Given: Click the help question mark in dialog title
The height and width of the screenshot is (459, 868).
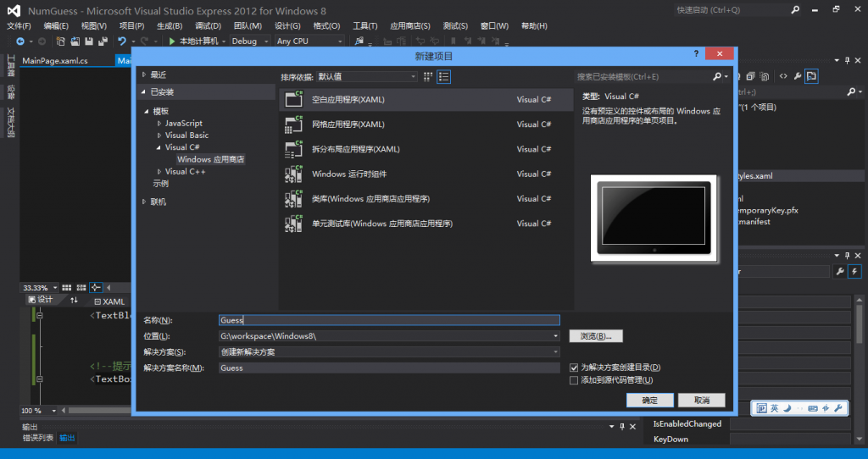Looking at the screenshot, I should click(696, 55).
